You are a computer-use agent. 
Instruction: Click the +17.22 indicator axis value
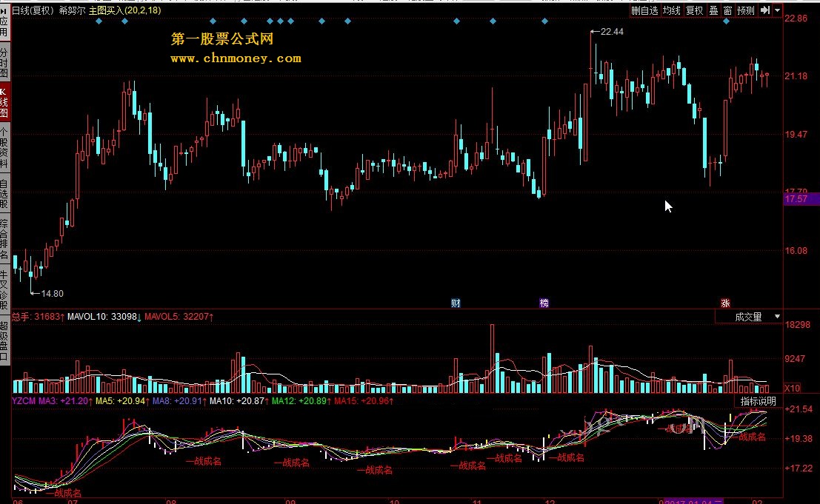click(x=799, y=468)
